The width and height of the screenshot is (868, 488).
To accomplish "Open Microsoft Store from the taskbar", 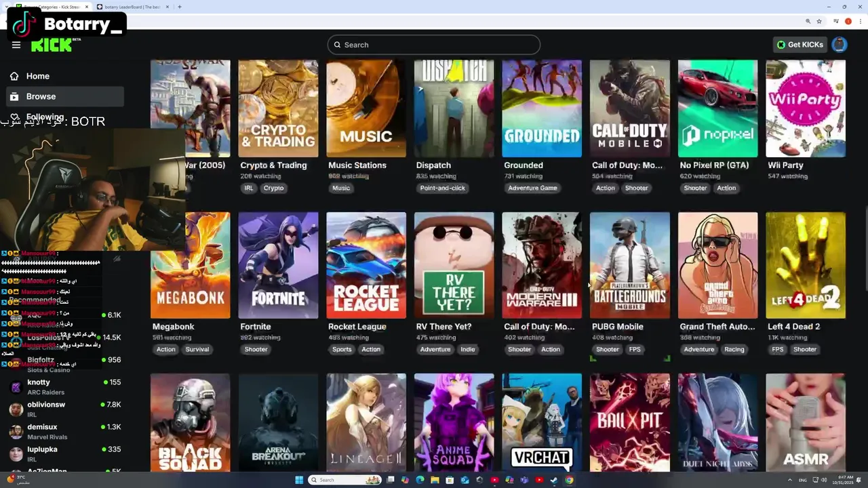I will point(450,480).
